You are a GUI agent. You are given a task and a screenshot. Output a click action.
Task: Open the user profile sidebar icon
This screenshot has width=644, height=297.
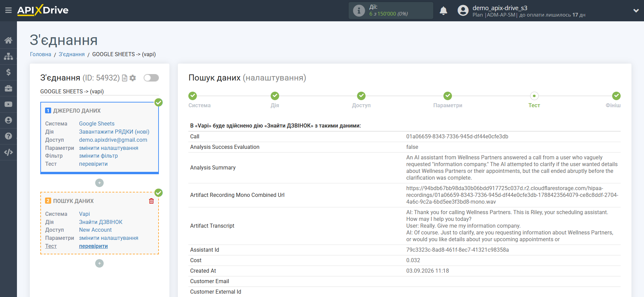tap(8, 120)
